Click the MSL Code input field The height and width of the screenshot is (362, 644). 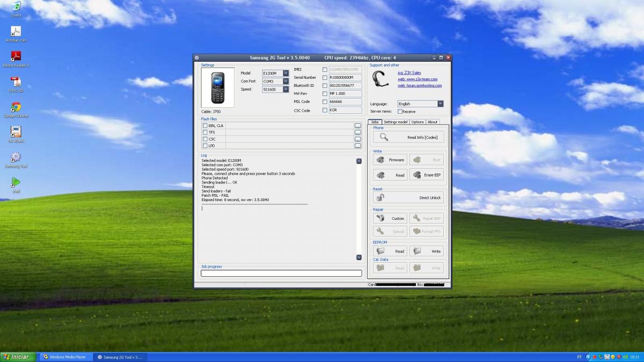345,101
